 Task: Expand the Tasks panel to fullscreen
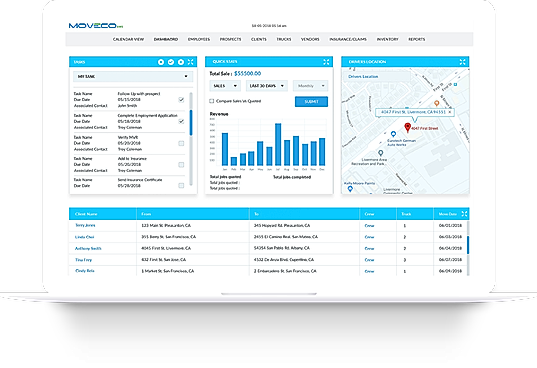click(191, 62)
